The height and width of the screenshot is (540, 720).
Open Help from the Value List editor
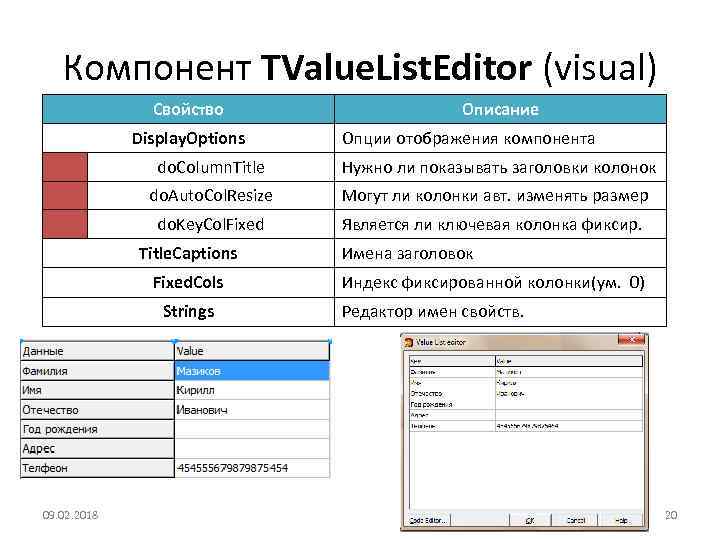tap(622, 520)
